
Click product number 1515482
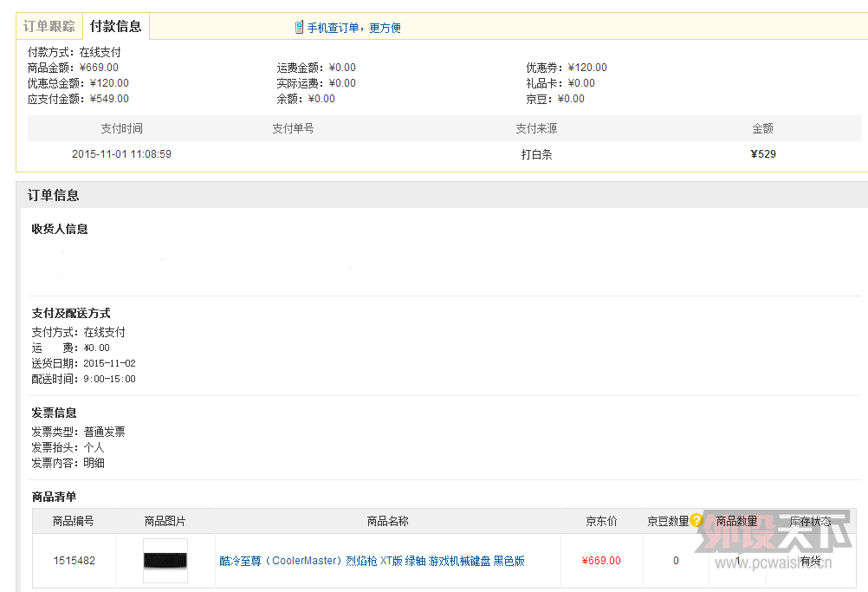[74, 561]
